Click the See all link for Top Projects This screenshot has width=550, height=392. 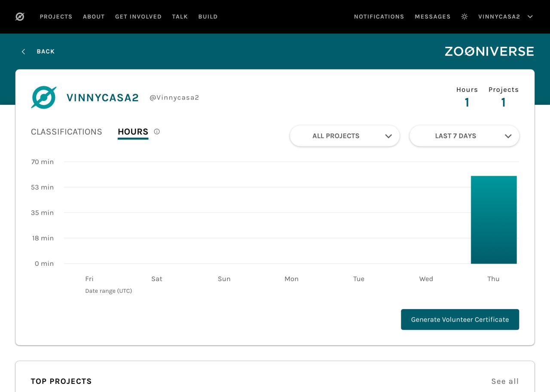(x=505, y=381)
